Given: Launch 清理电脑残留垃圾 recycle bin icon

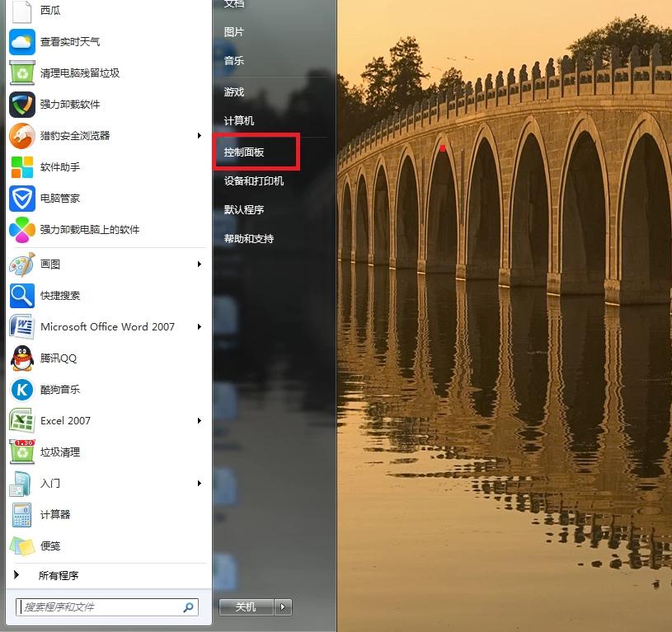Looking at the screenshot, I should 21,73.
